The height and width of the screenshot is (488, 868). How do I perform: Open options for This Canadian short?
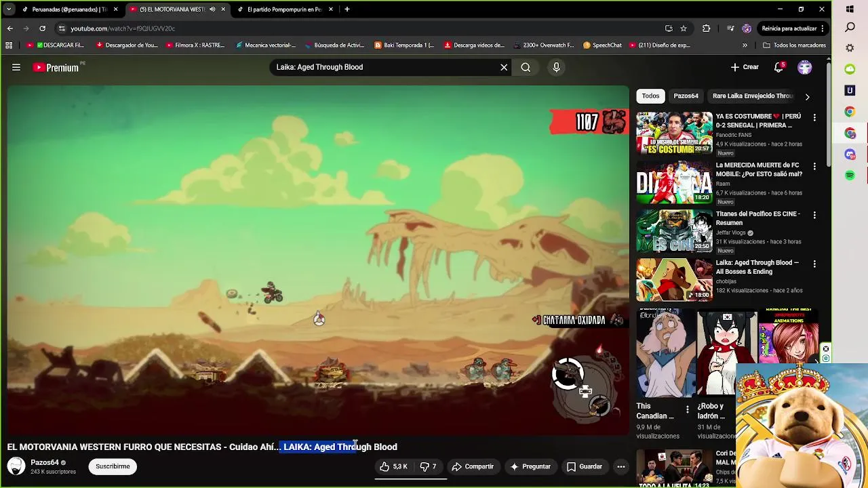(x=687, y=409)
